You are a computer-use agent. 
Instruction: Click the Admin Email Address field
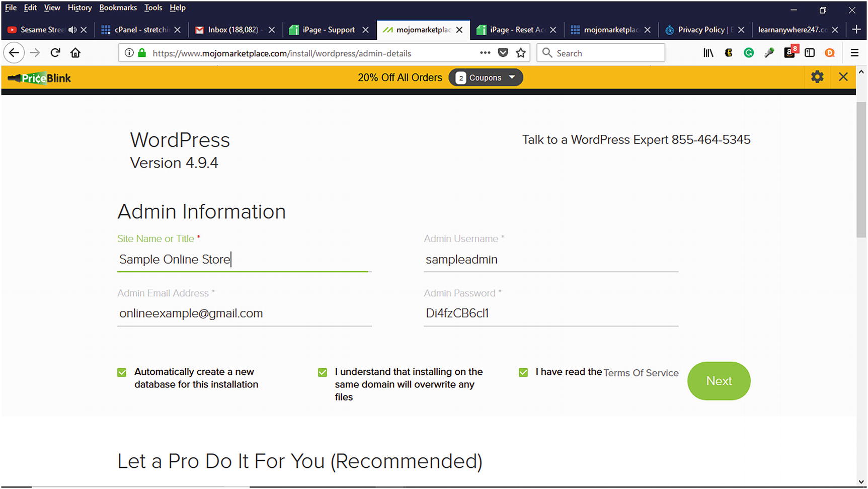click(x=244, y=313)
